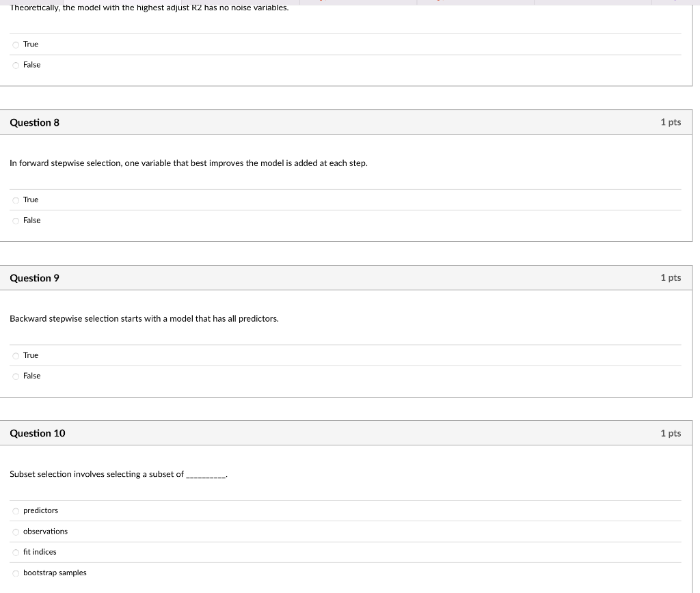This screenshot has height=593, width=700.
Task: Select the bootstrap samples option
Action: (16, 573)
